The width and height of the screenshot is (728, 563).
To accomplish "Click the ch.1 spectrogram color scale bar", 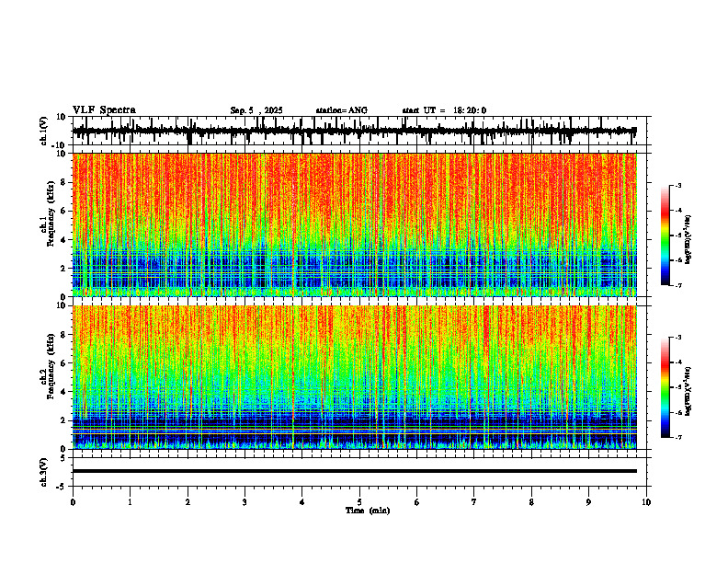I will (665, 236).
